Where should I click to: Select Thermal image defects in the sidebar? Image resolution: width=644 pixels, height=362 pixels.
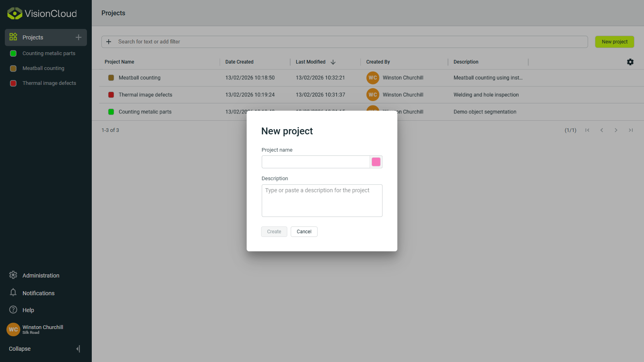pos(49,83)
